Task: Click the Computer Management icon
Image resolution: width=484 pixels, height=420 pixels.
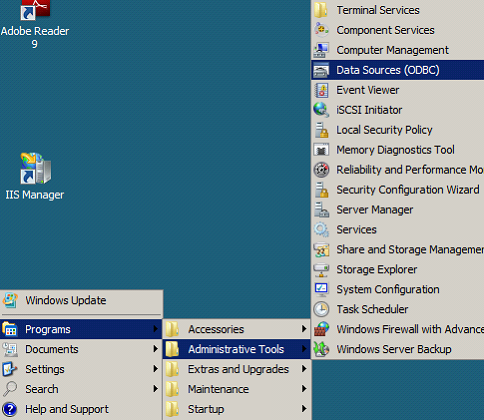Action: (321, 50)
